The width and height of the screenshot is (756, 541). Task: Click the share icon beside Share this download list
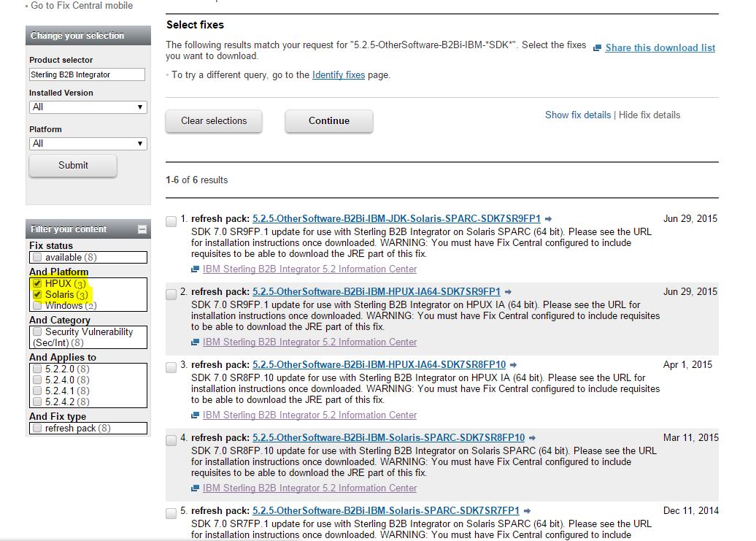pos(597,48)
